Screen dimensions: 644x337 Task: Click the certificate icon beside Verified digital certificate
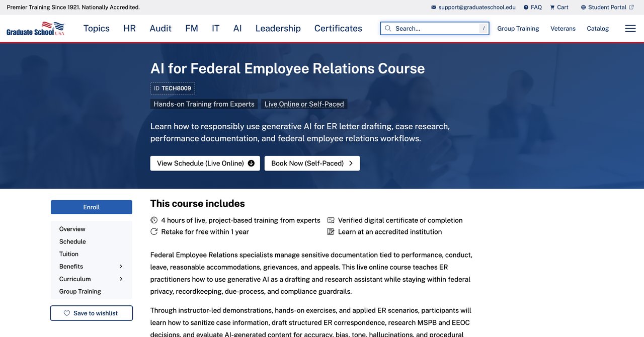pos(331,220)
